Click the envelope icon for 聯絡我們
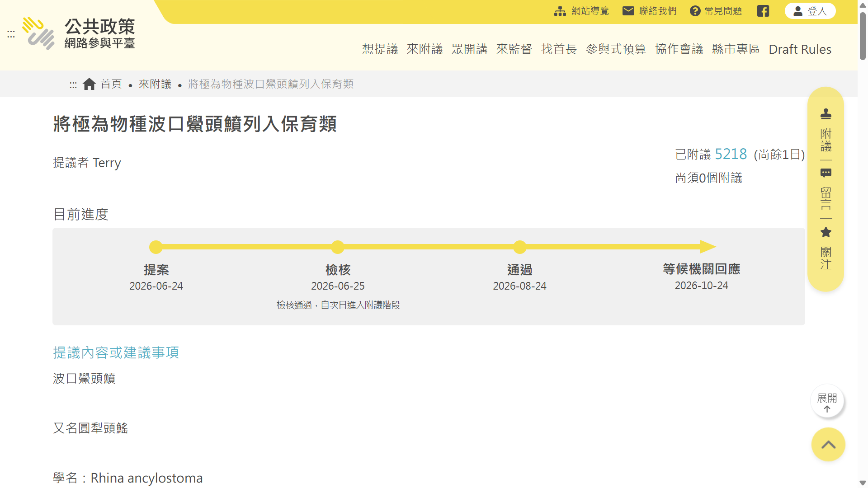868x488 pixels. pos(628,11)
